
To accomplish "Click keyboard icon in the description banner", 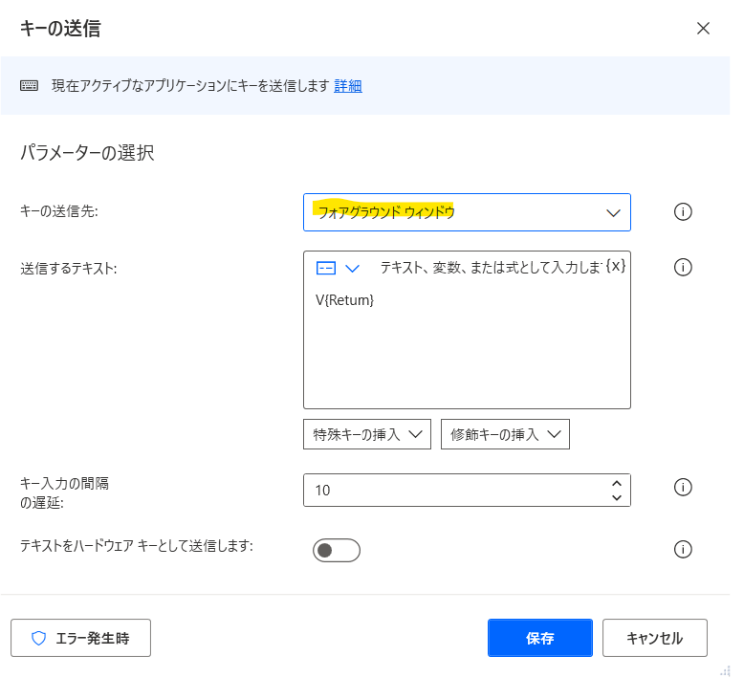I will tap(29, 85).
